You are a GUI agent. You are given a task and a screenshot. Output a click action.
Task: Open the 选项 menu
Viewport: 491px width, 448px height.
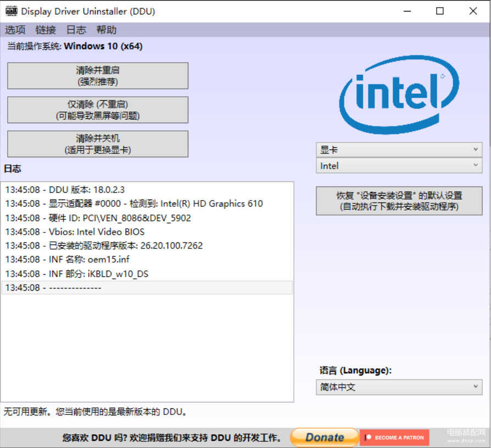(x=15, y=30)
